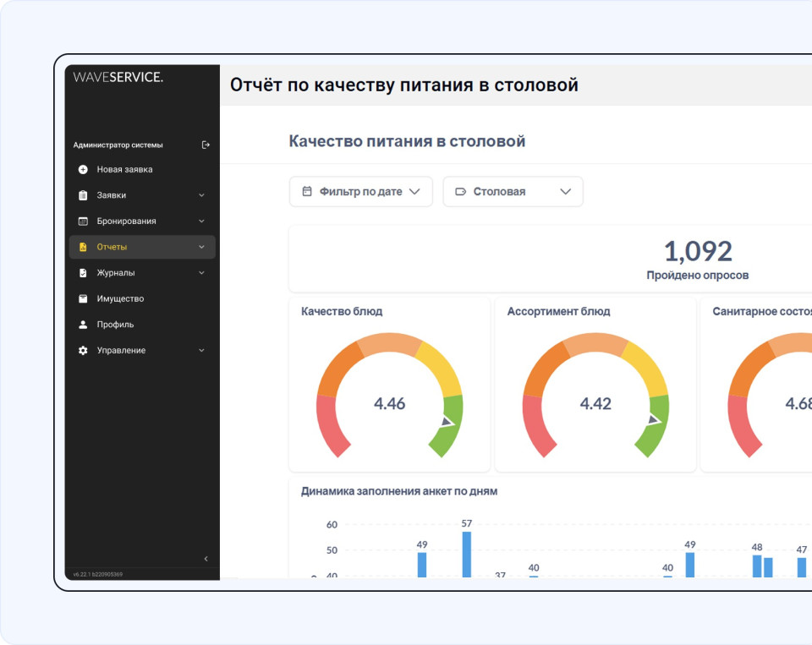Click the box icon next to Имущество
812x645 pixels.
coord(83,298)
